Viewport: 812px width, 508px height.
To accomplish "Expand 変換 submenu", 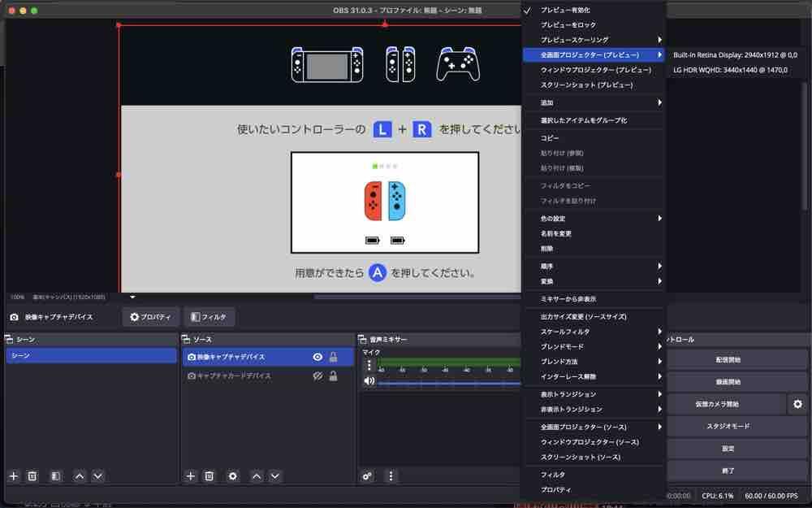I will [x=594, y=281].
